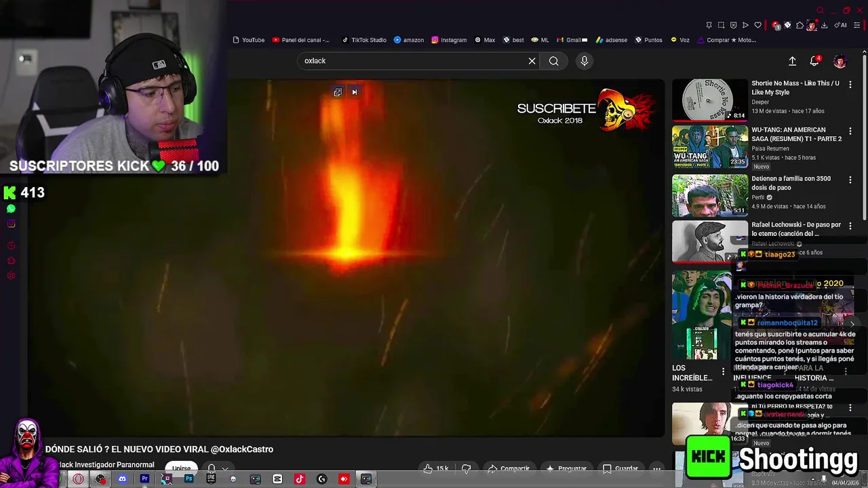This screenshot has height=488, width=868.
Task: Open the ad blocker shield icon
Action: click(733, 25)
